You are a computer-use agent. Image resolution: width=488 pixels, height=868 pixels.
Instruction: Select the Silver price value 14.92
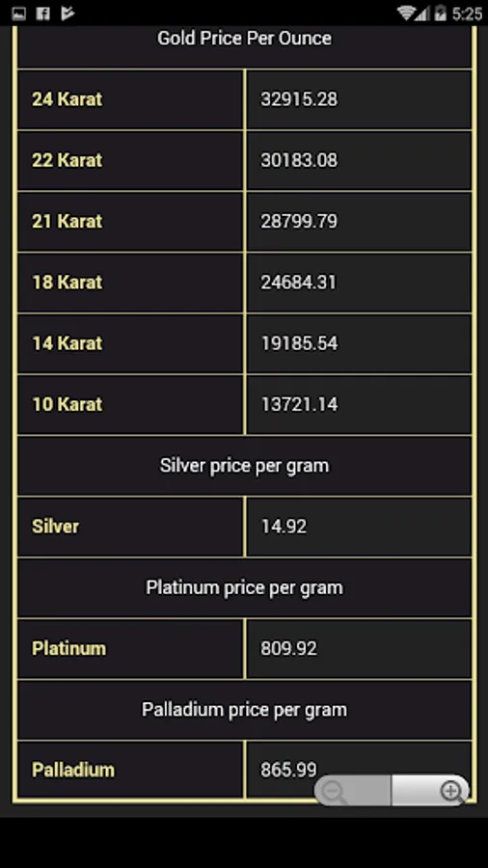click(284, 527)
